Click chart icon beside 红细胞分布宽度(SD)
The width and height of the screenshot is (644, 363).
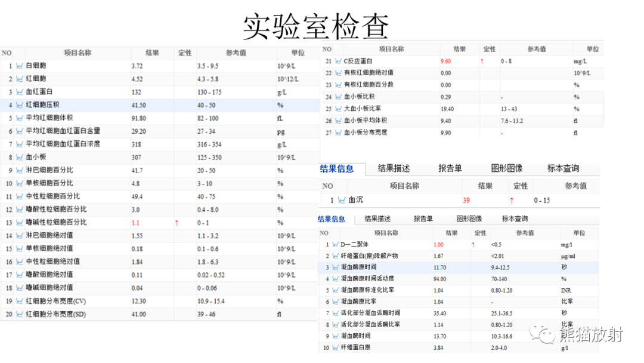pos(19,314)
